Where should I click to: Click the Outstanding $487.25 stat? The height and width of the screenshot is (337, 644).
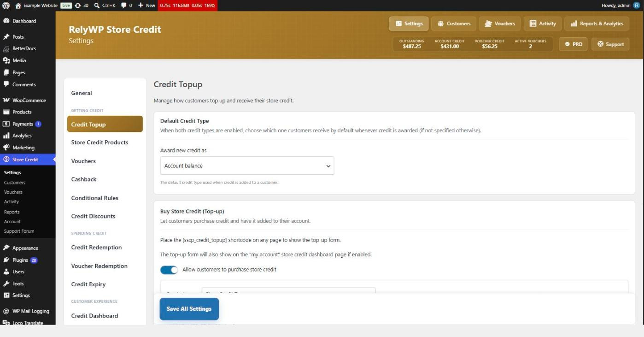coord(412,44)
